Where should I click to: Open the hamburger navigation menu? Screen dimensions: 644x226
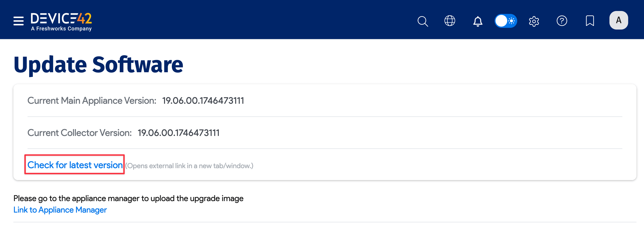pyautogui.click(x=18, y=21)
